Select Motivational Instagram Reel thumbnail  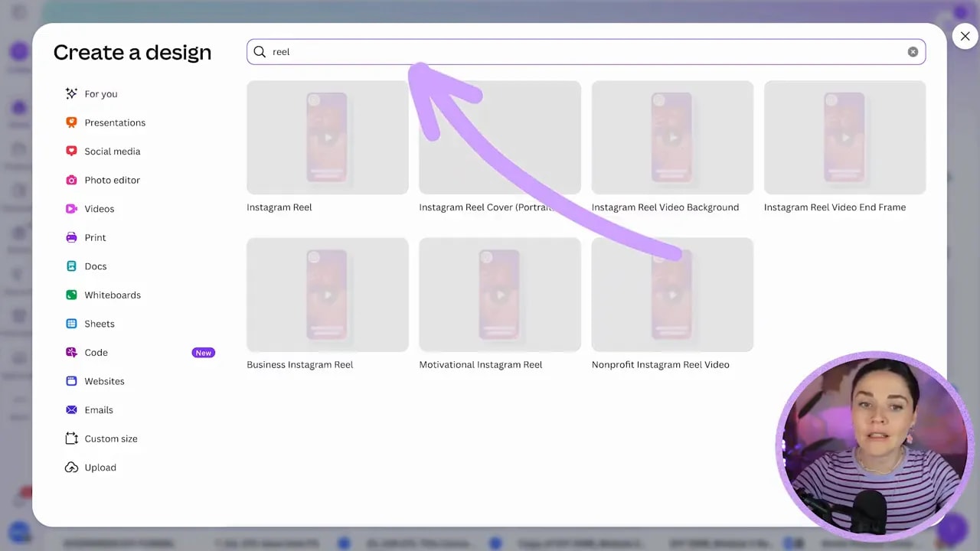coord(500,295)
